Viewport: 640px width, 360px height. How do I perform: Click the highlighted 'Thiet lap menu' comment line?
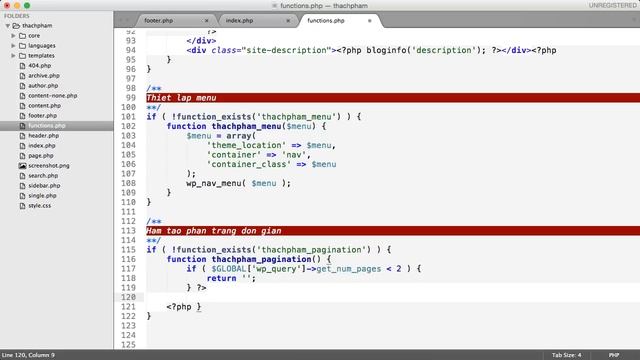(393, 98)
